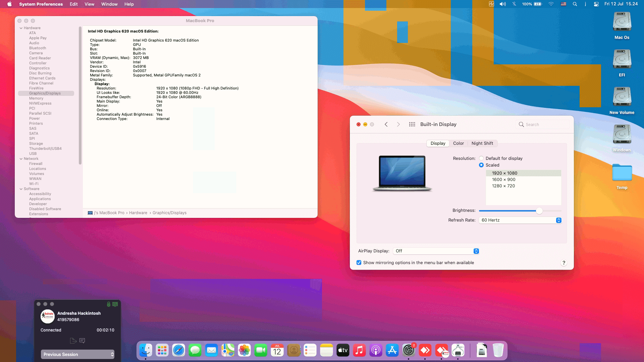
Task: Open the Trash in the Dock
Action: (498, 351)
